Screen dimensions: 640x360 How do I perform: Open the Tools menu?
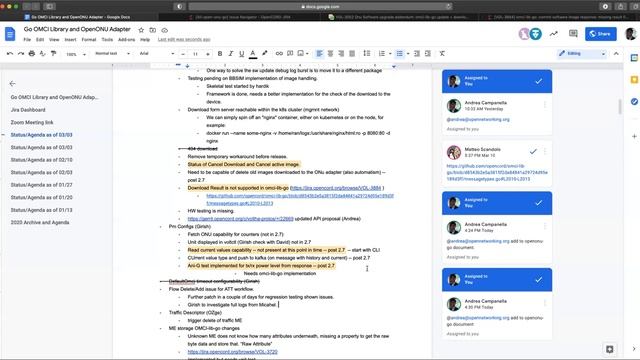(x=107, y=40)
